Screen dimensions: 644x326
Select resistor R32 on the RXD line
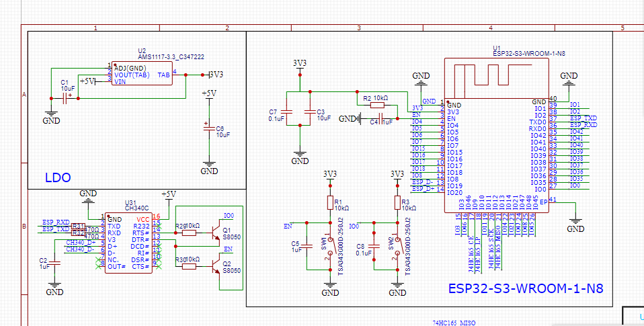pos(78,233)
